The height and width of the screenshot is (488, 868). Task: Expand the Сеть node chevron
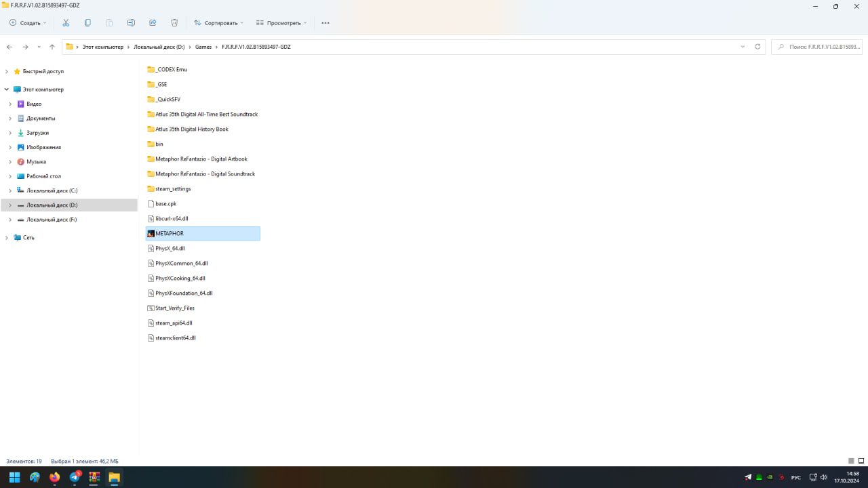click(7, 238)
